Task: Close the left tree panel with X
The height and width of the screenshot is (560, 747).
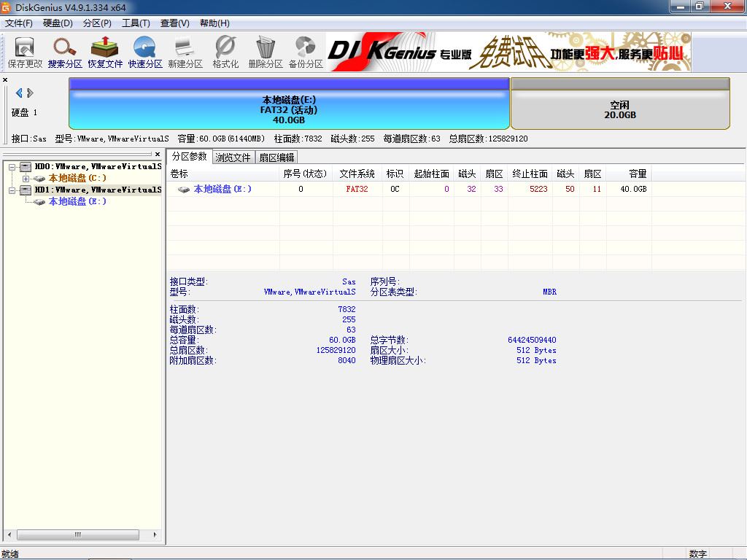Action: tap(158, 155)
